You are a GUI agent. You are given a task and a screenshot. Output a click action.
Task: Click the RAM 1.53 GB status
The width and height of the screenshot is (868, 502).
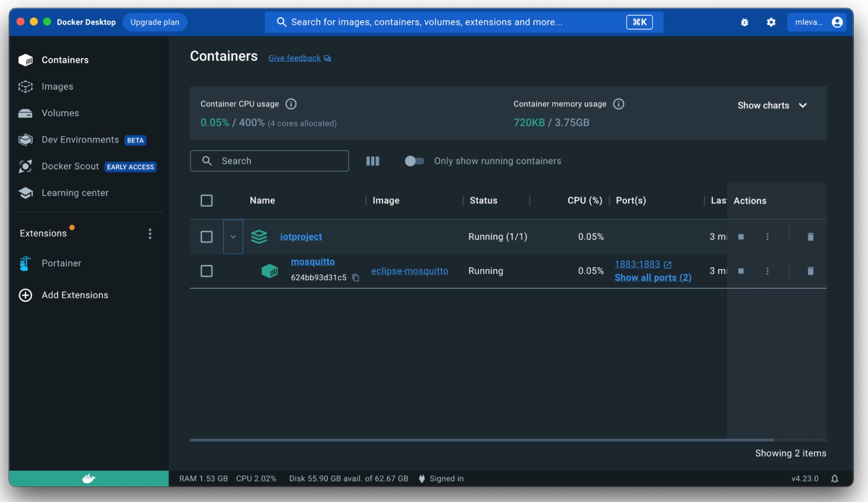click(x=204, y=479)
